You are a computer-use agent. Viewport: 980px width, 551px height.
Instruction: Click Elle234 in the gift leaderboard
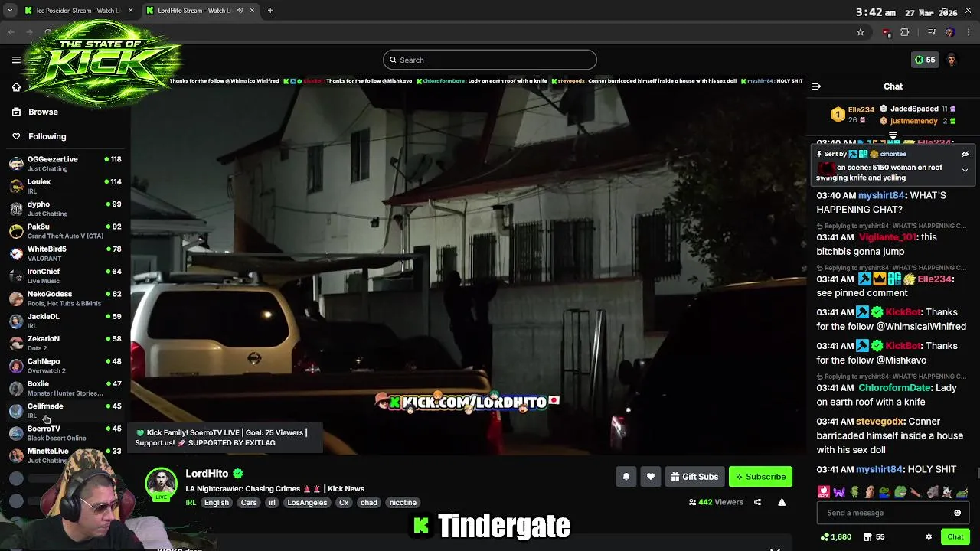(861, 110)
